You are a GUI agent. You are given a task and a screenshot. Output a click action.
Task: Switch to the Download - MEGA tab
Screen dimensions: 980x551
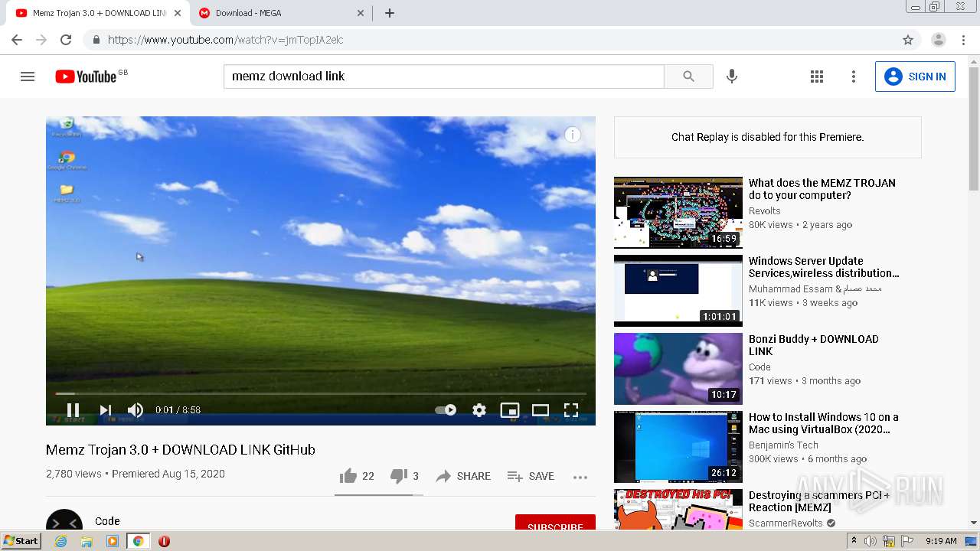[x=279, y=13]
